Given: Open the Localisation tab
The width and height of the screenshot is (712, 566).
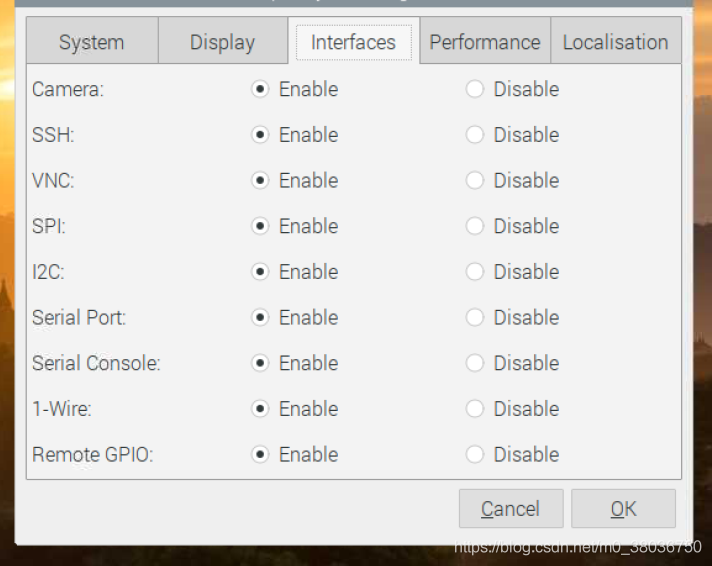Looking at the screenshot, I should [x=615, y=42].
